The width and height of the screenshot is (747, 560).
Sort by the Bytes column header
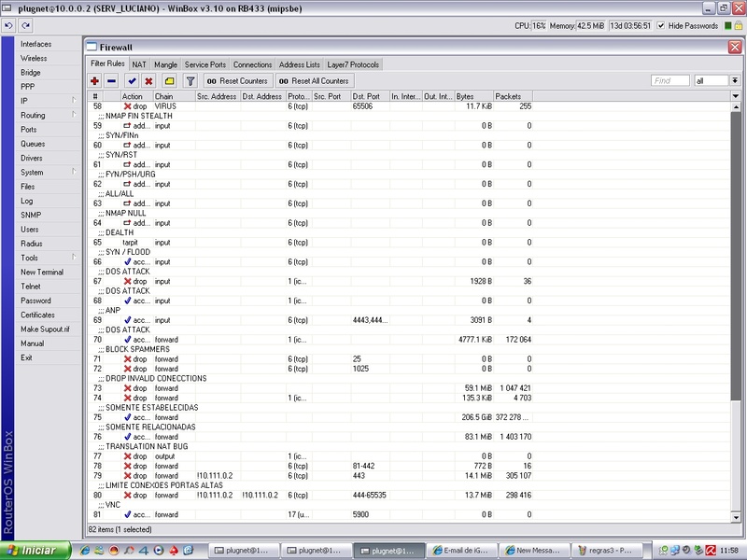pos(473,96)
